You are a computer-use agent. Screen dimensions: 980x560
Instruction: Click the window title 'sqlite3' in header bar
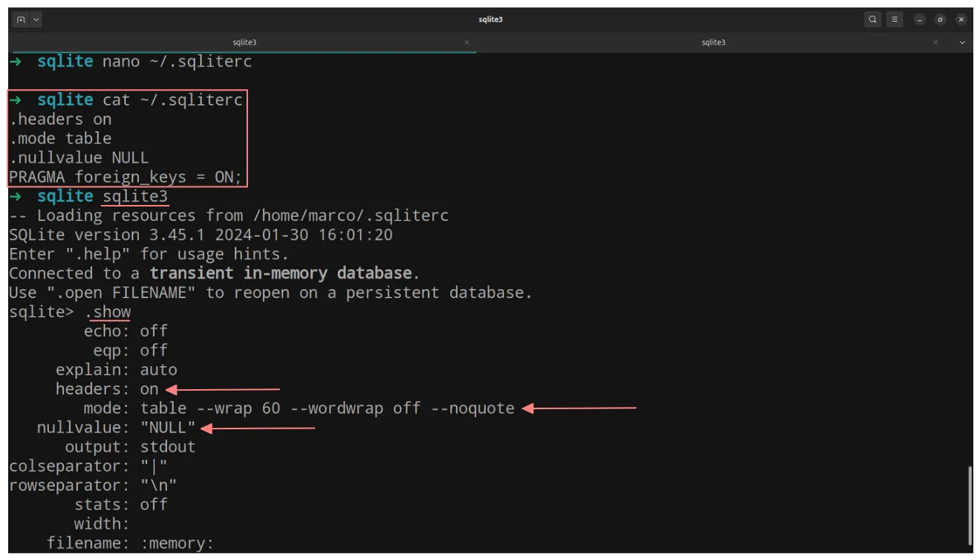click(x=490, y=19)
